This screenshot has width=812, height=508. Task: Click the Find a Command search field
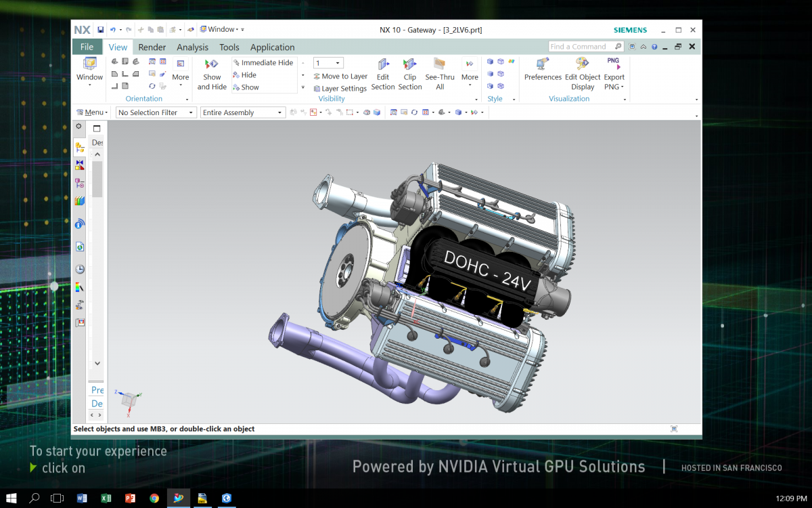coord(586,47)
